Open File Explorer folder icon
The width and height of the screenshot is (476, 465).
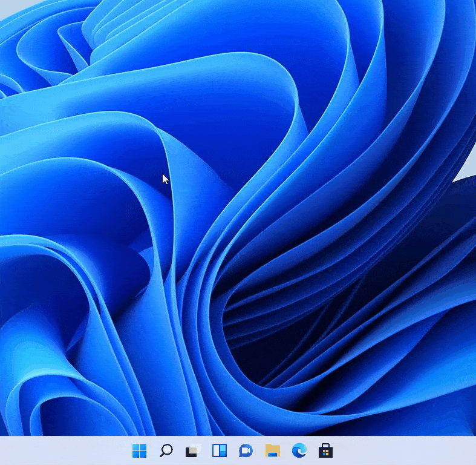(x=273, y=450)
